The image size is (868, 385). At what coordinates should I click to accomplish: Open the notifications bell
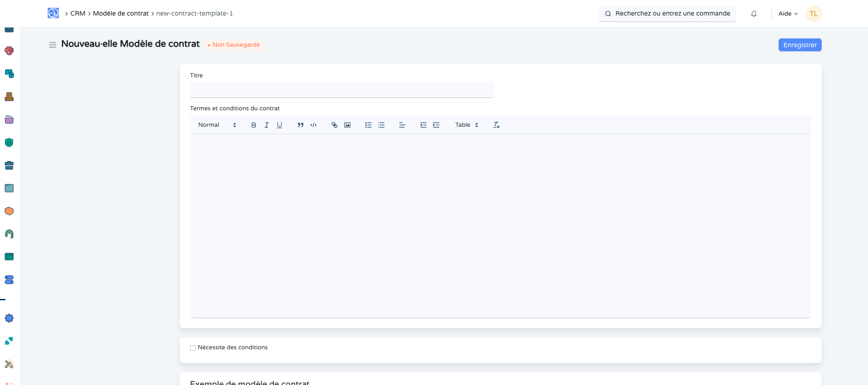pos(754,14)
